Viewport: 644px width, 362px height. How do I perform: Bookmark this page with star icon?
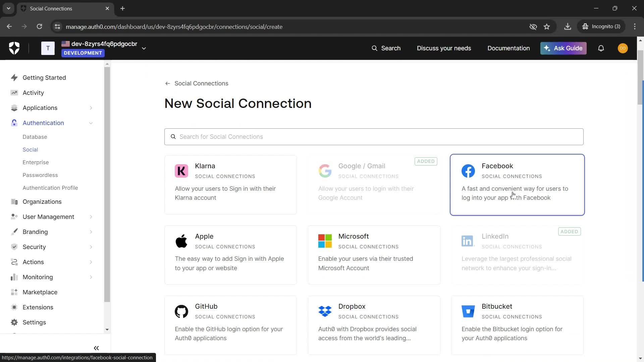tap(547, 26)
